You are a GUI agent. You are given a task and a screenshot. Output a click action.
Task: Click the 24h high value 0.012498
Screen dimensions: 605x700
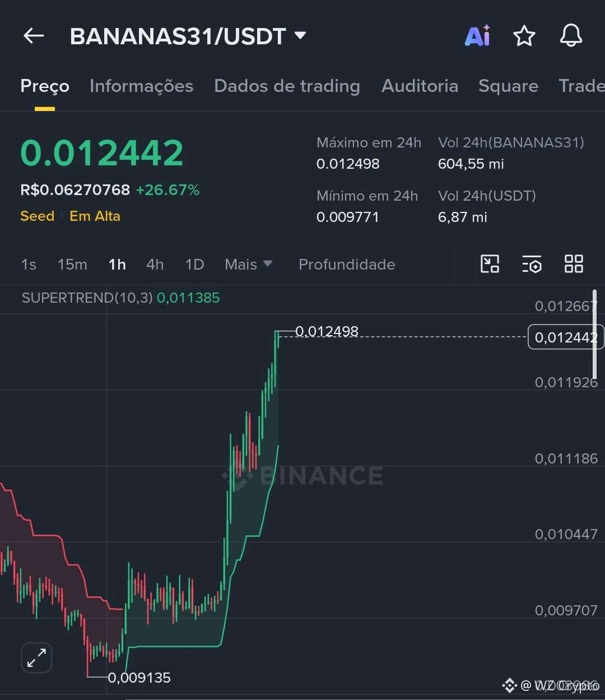[348, 164]
